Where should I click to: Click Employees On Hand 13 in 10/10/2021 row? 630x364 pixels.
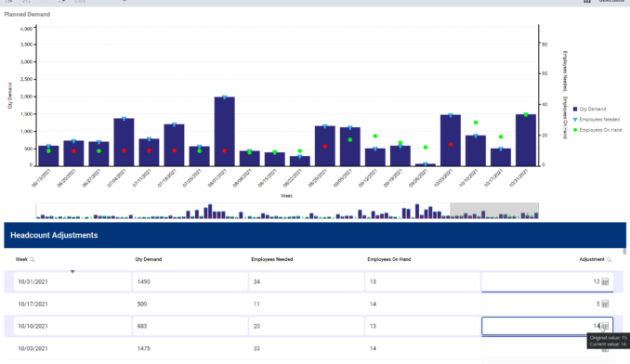point(373,326)
